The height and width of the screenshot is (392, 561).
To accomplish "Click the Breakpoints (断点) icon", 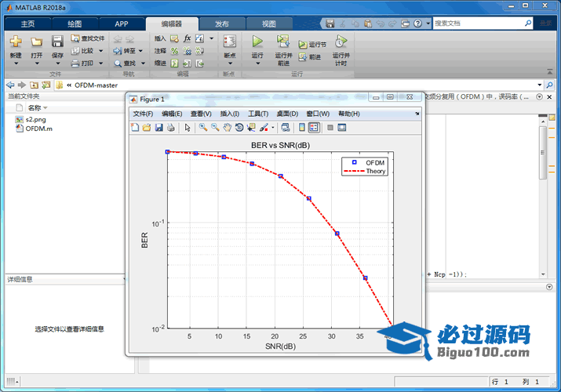I will point(230,41).
